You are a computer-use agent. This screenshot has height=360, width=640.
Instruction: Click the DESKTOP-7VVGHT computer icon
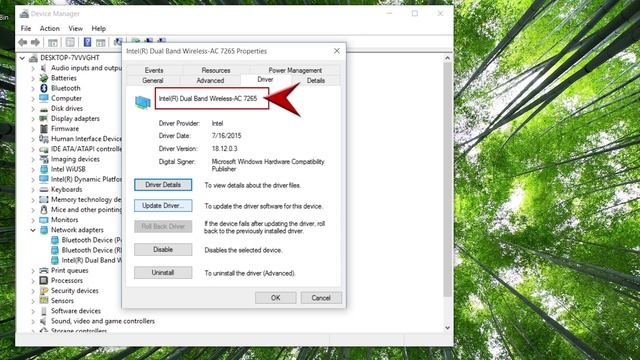pos(34,58)
